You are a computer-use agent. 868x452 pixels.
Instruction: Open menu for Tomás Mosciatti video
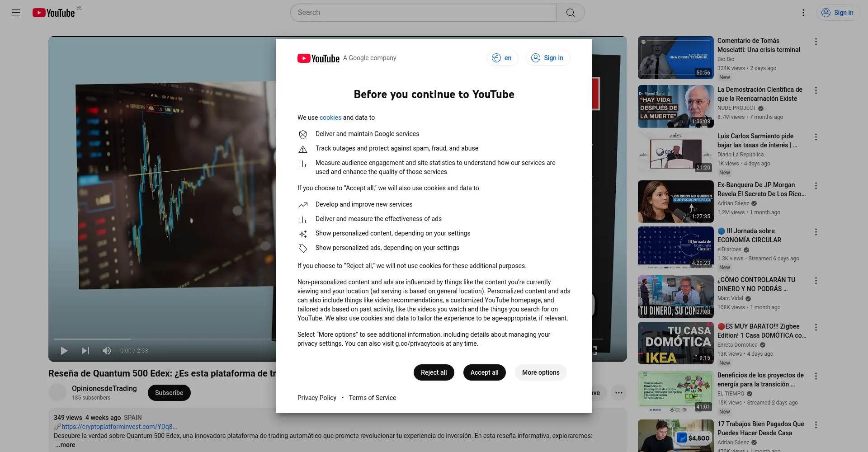tap(816, 42)
